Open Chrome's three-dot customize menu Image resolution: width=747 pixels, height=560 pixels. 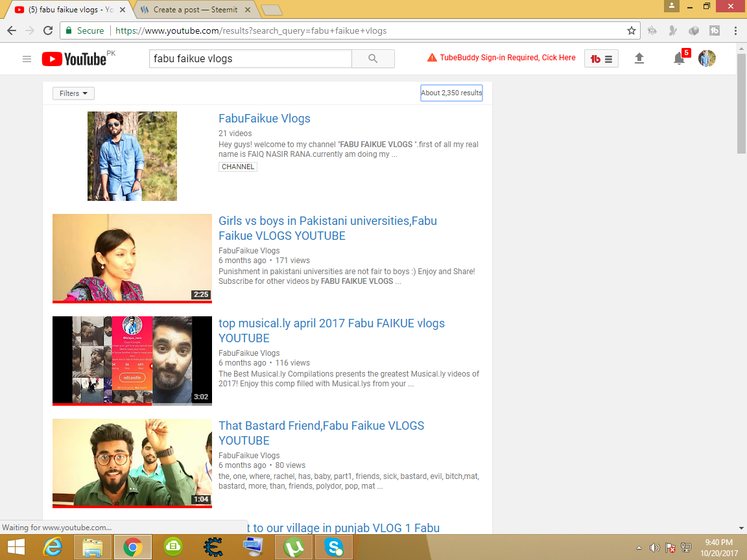735,30
